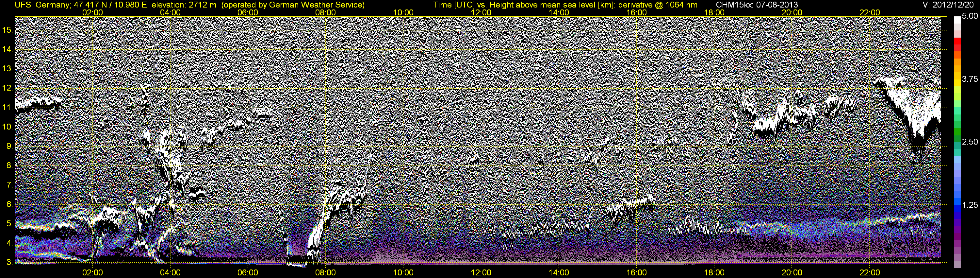Click the top time axis label 16:00
980x278 pixels.
636,12
